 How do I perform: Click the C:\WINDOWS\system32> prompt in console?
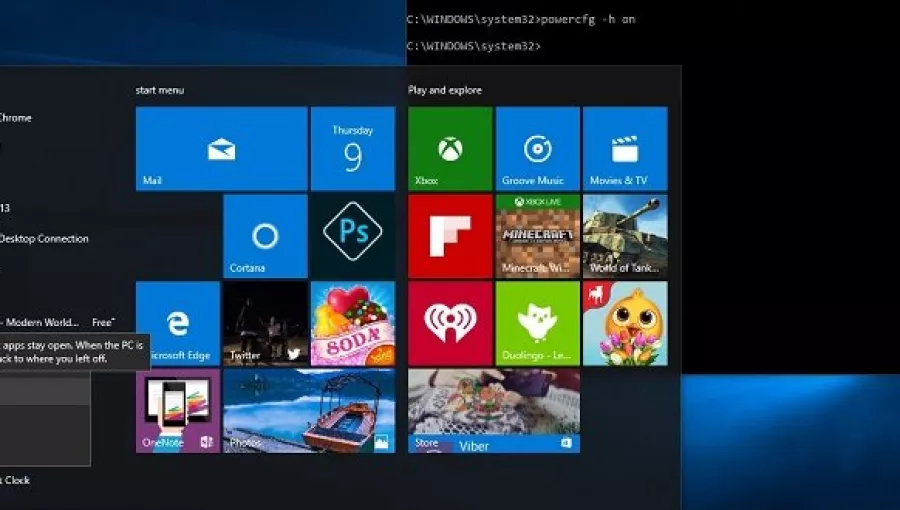pos(474,46)
